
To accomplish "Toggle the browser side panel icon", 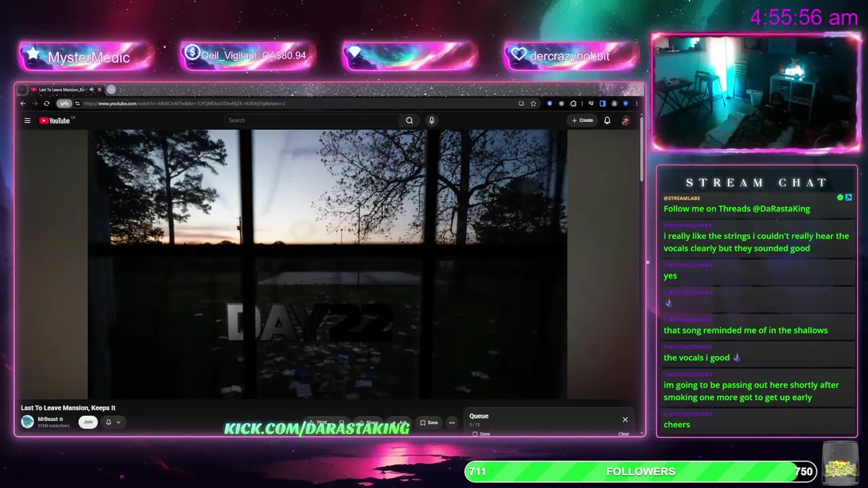I will tap(602, 104).
